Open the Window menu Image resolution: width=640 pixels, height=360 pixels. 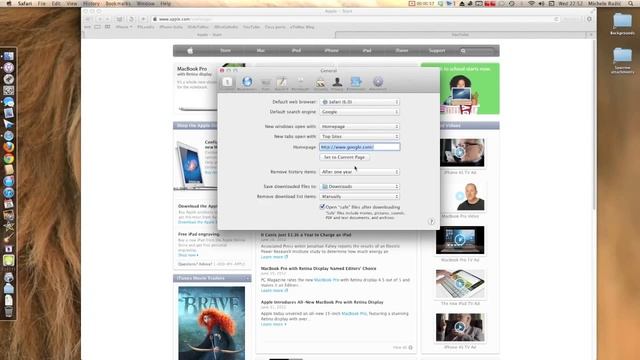(146, 3)
